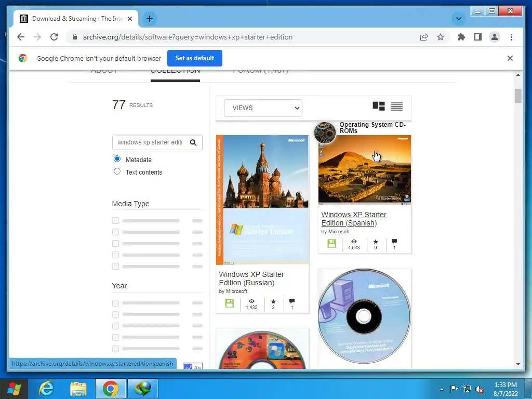This screenshot has height=399, width=532.
Task: Check the second Media Type checkbox
Action: tap(115, 232)
